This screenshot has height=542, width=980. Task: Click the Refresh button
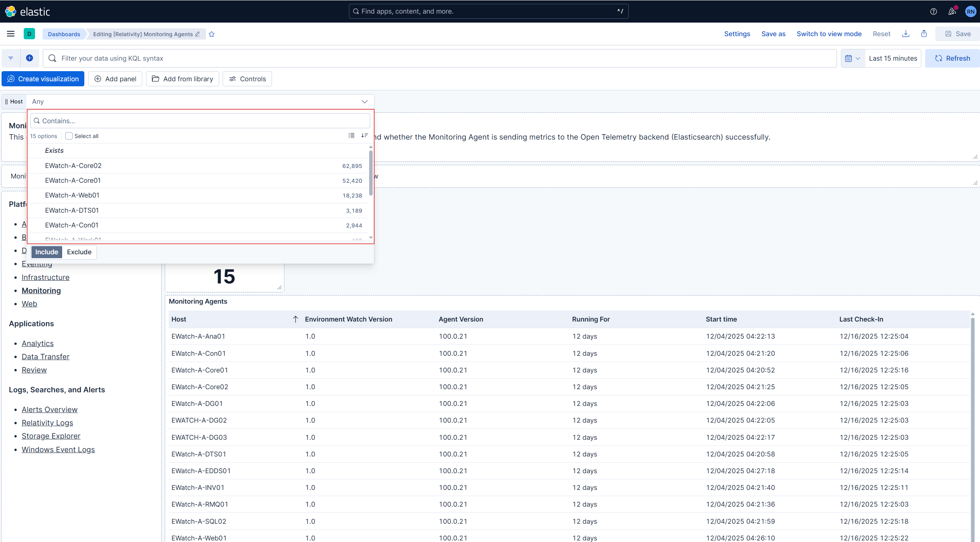952,58
